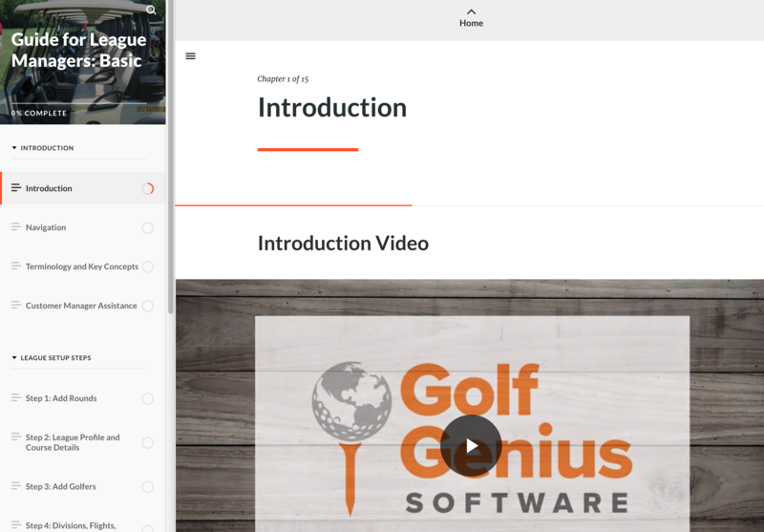The image size is (764, 532).
Task: Toggle the hamburger sidebar menu icon
Action: click(190, 56)
